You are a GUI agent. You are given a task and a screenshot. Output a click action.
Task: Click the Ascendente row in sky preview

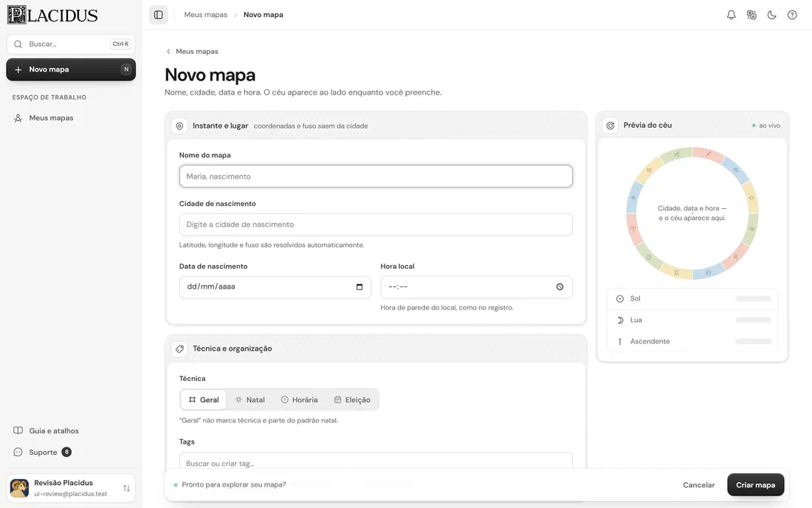[x=692, y=342]
